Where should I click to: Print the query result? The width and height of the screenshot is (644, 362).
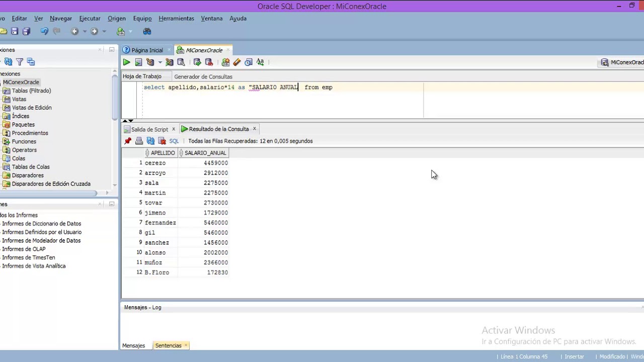139,141
